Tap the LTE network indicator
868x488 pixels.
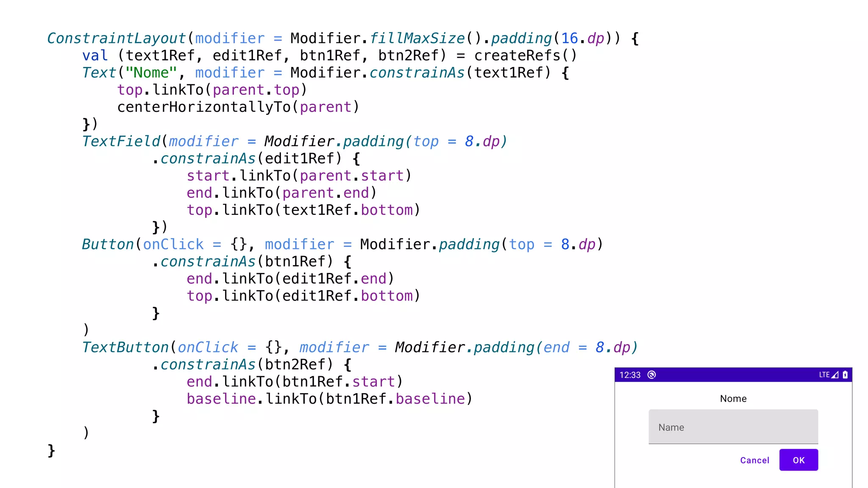(824, 375)
